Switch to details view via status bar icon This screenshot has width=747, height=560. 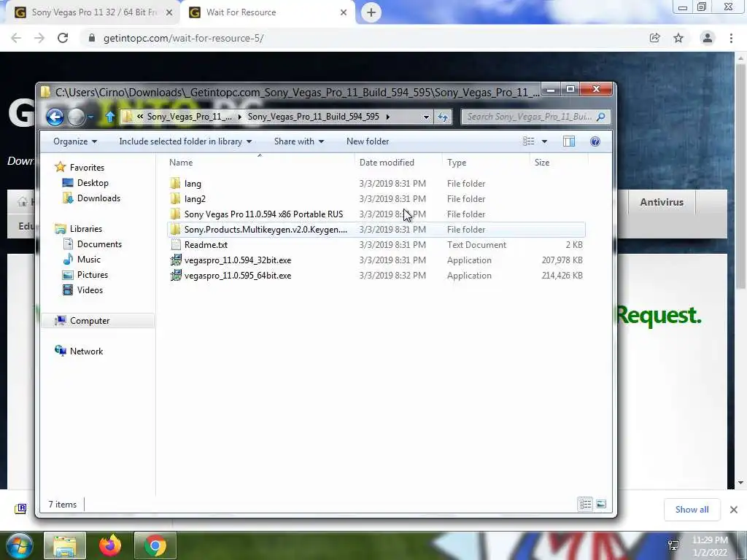pyautogui.click(x=586, y=504)
